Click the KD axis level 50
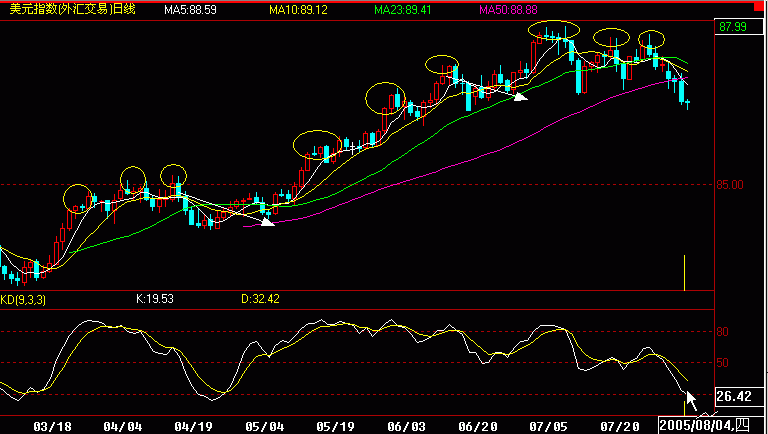The width and height of the screenshot is (768, 434). point(722,363)
